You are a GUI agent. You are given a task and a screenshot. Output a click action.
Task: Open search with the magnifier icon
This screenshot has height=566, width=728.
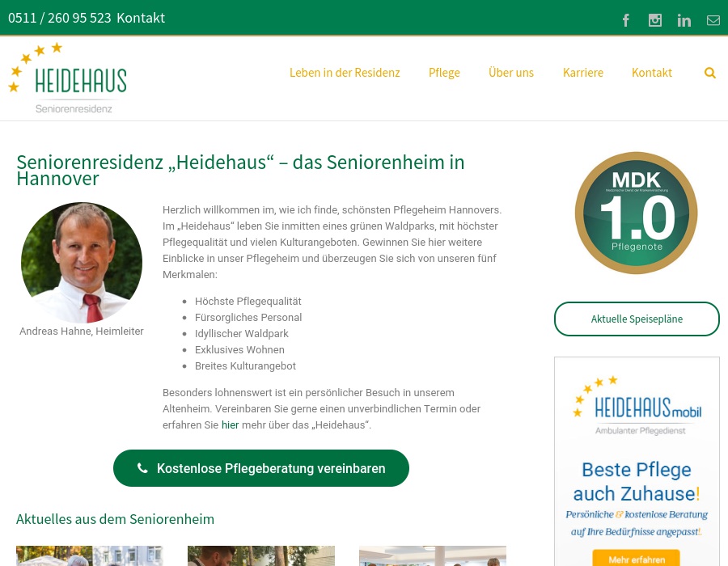[710, 73]
